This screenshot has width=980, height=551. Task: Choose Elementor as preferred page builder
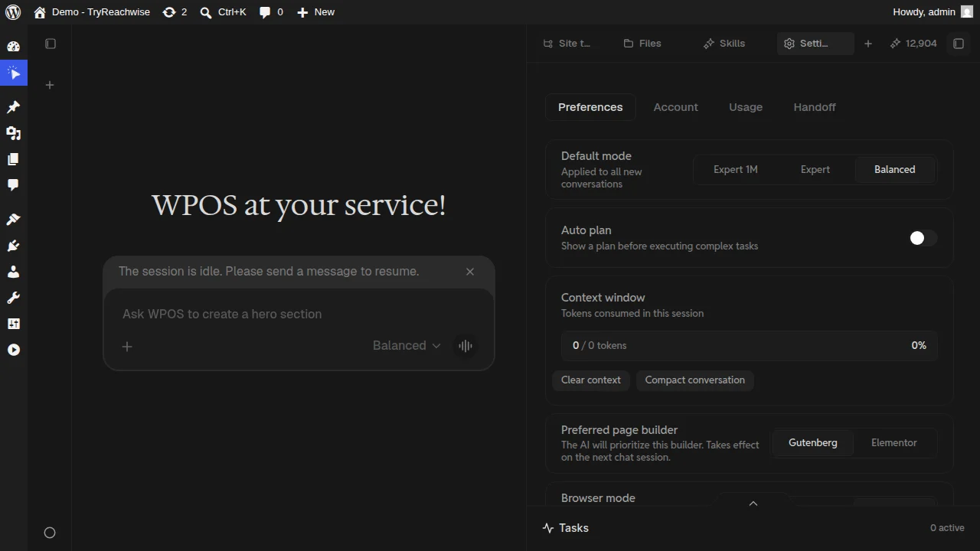[x=894, y=443]
